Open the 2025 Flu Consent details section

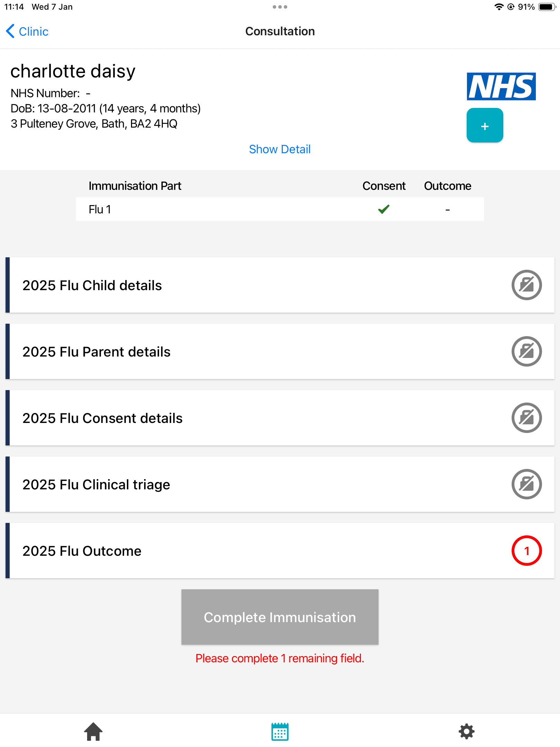[x=102, y=418]
